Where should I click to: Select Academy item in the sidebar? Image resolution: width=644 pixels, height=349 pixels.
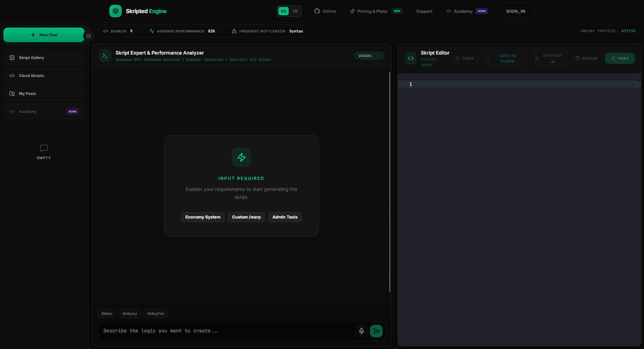pos(44,112)
